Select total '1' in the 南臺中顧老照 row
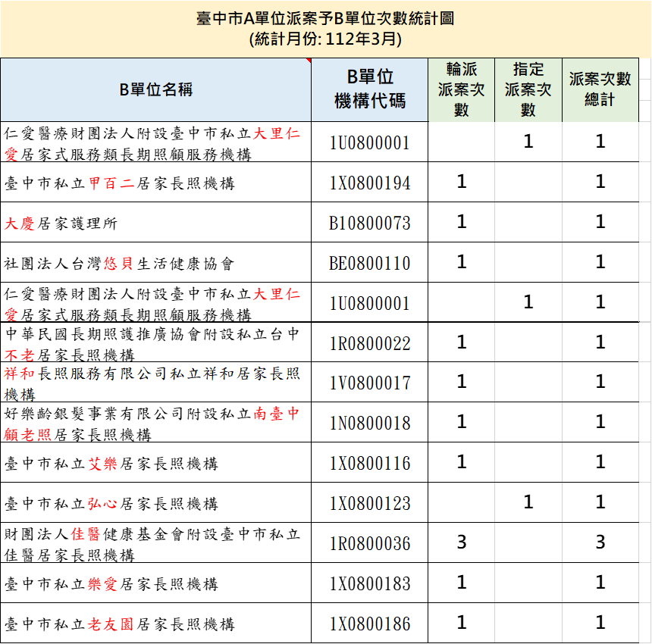 600,422
